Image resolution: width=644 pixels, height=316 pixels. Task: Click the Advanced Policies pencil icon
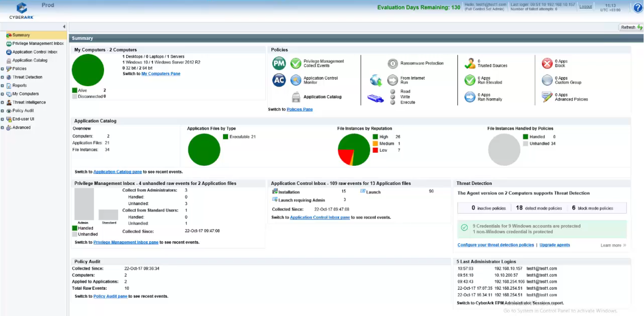click(x=547, y=97)
